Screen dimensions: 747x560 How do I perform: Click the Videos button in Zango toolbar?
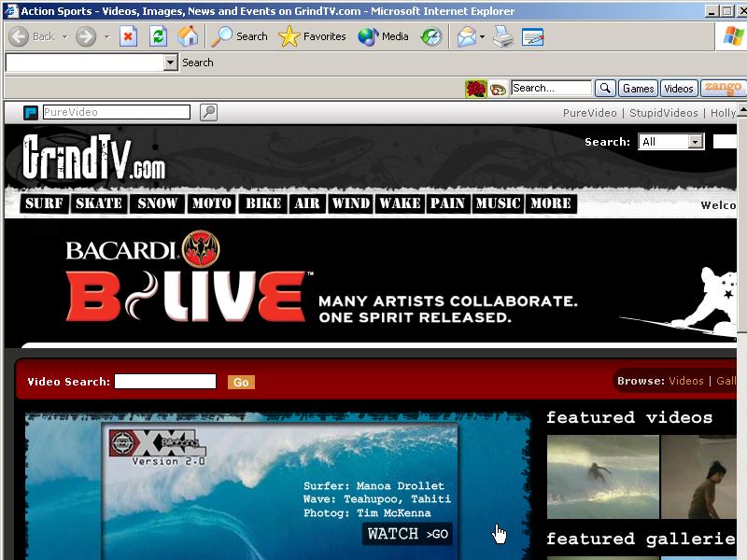click(x=679, y=89)
